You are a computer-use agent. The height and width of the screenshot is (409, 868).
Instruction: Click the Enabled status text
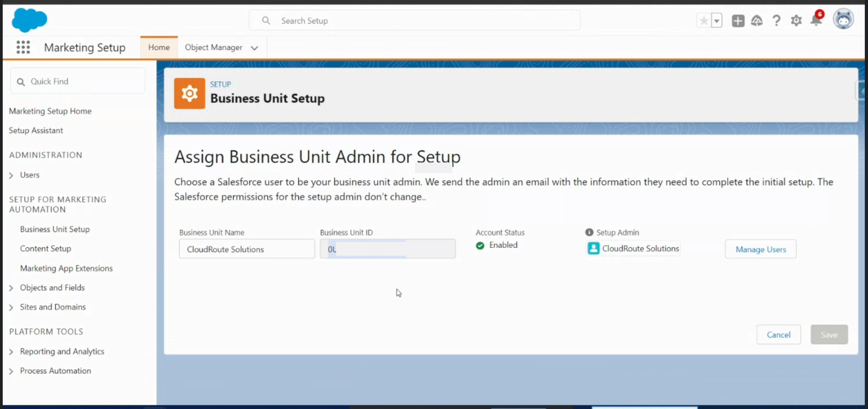[503, 245]
